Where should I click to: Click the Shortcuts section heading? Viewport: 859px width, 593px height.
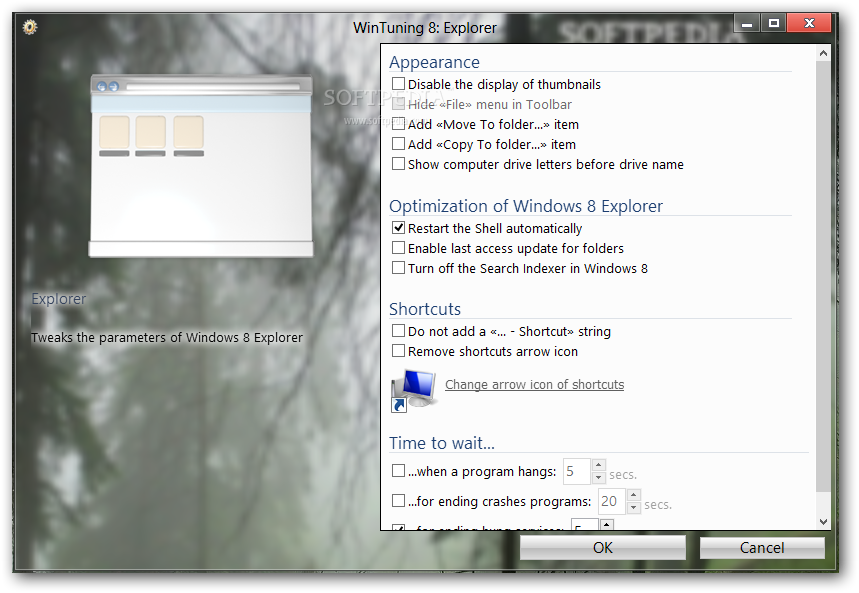[425, 309]
